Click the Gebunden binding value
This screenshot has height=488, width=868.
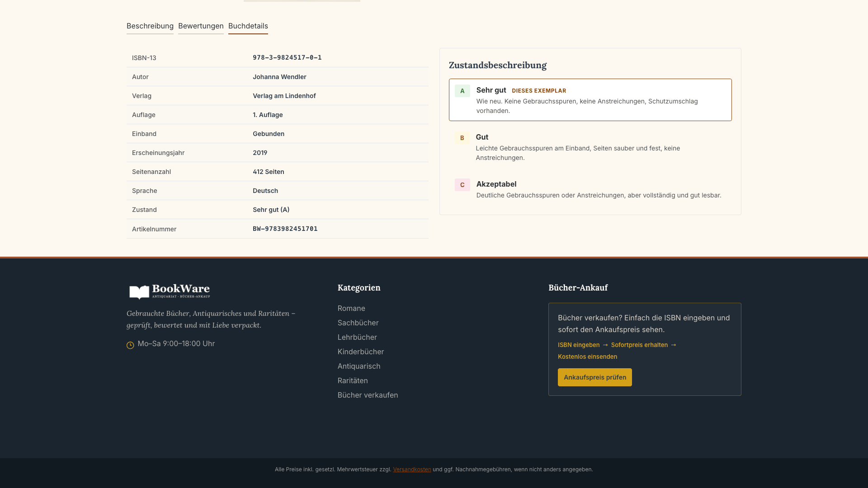click(269, 134)
